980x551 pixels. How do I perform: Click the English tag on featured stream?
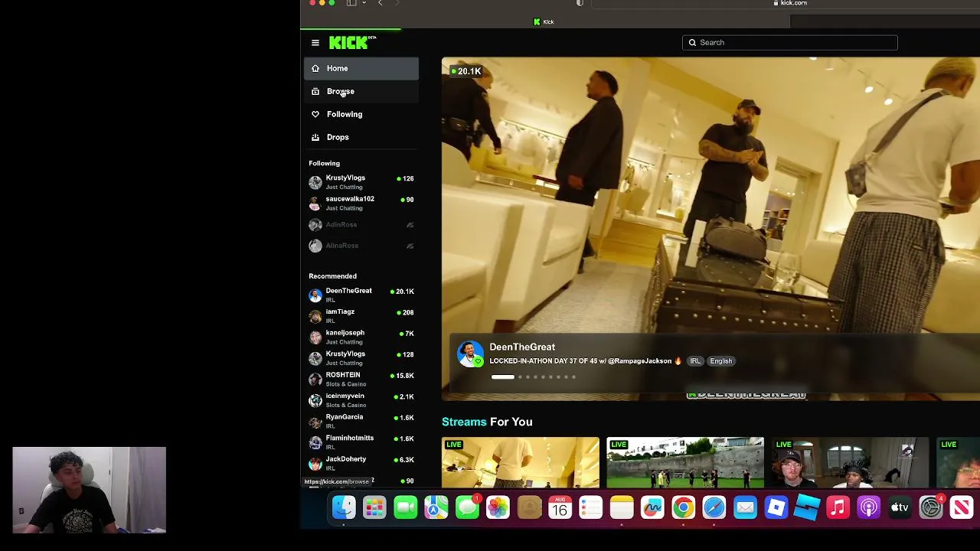720,361
